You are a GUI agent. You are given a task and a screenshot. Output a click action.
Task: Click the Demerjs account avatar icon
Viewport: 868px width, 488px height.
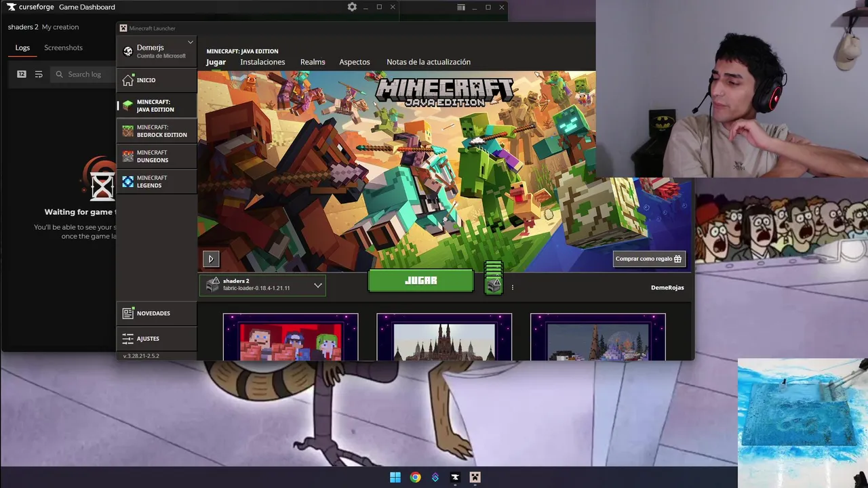click(x=127, y=52)
